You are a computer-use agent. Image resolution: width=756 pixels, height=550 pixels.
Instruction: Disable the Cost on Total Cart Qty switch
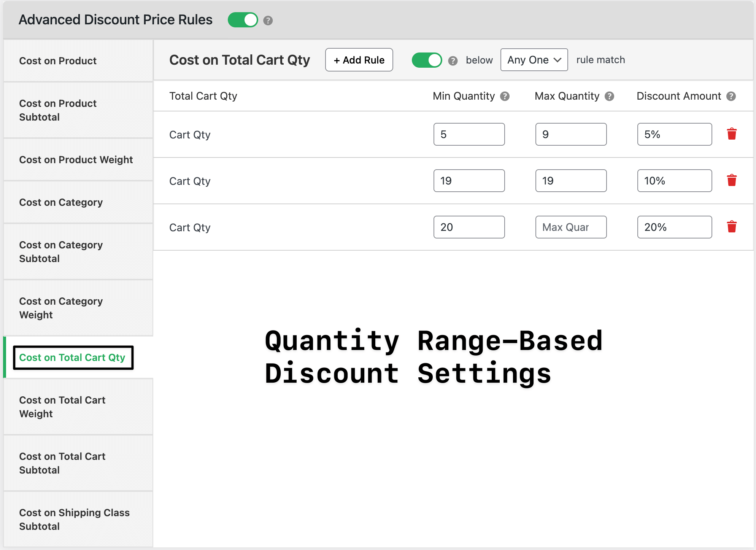tap(427, 60)
